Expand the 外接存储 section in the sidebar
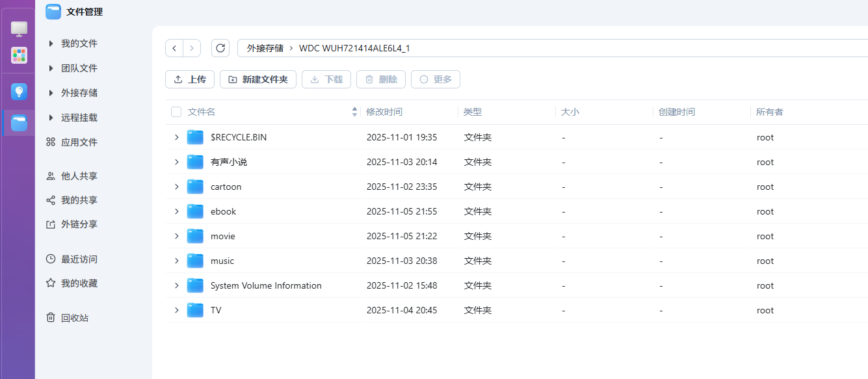 point(52,92)
